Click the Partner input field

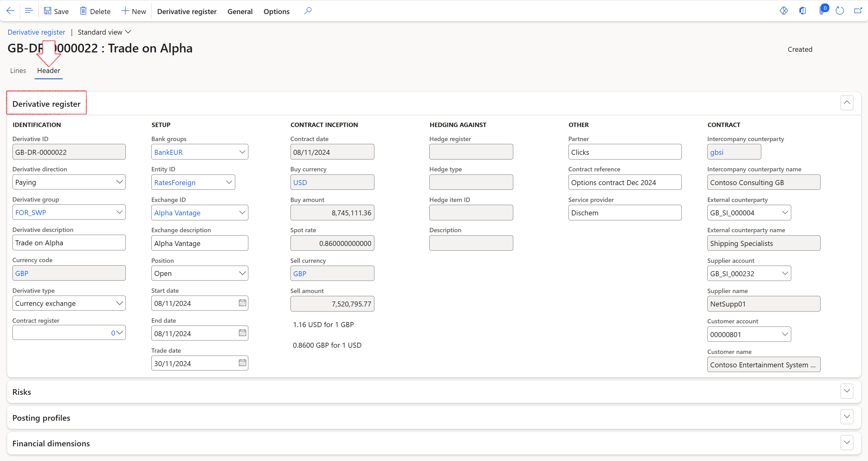pyautogui.click(x=625, y=152)
